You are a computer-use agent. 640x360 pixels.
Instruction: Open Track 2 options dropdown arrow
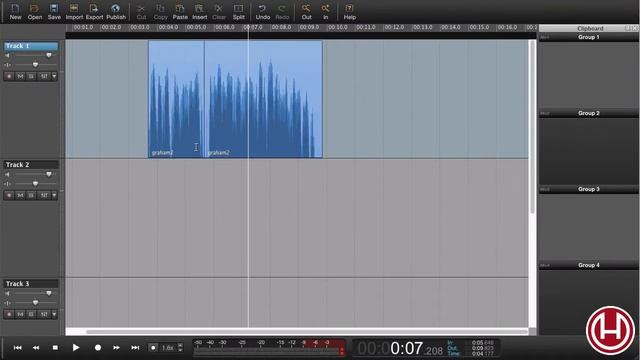(54, 196)
